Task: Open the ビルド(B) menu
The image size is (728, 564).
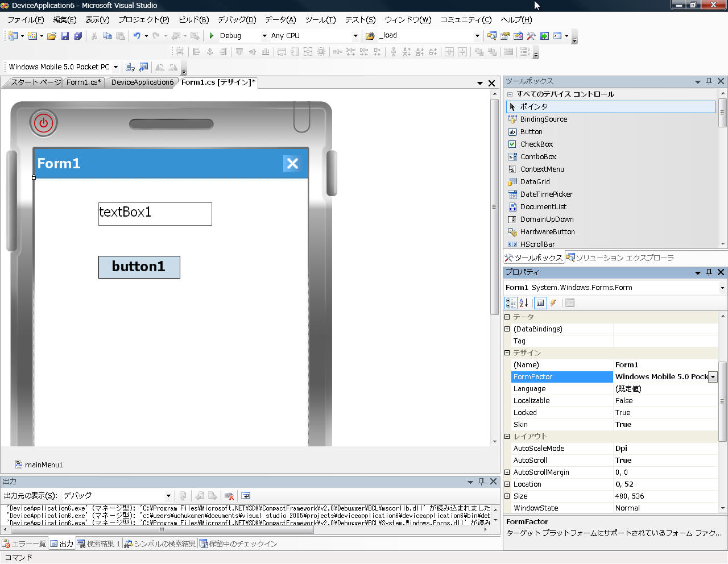Action: coord(194,20)
